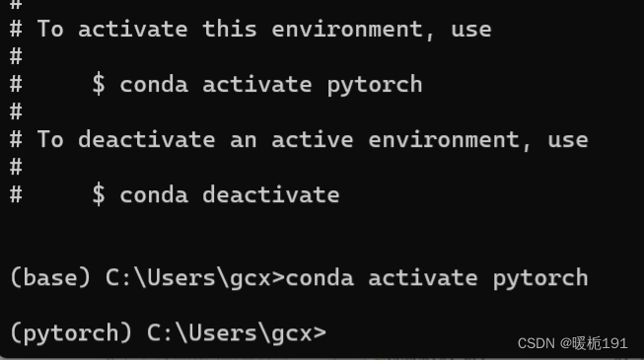Image resolution: width=644 pixels, height=360 pixels.
Task: Click "conda" in the typed base-line command
Action: [320, 278]
